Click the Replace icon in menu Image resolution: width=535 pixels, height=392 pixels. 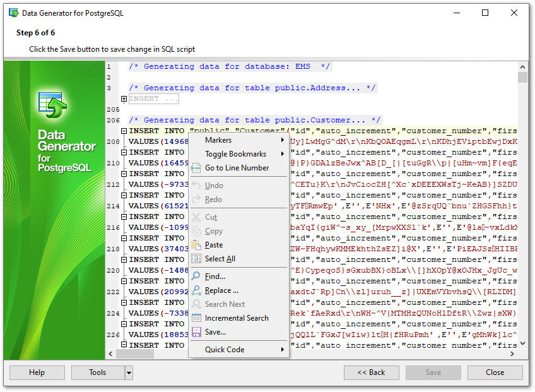tap(196, 290)
